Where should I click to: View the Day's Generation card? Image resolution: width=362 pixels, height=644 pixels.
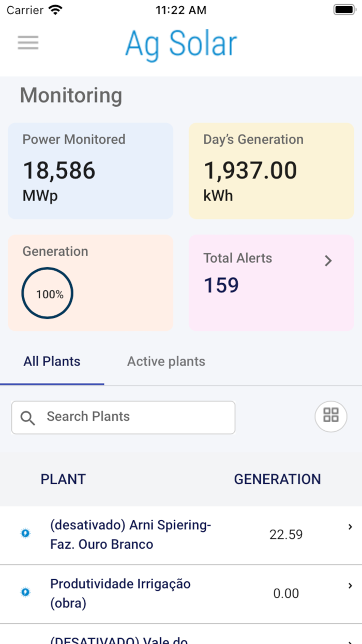(271, 171)
